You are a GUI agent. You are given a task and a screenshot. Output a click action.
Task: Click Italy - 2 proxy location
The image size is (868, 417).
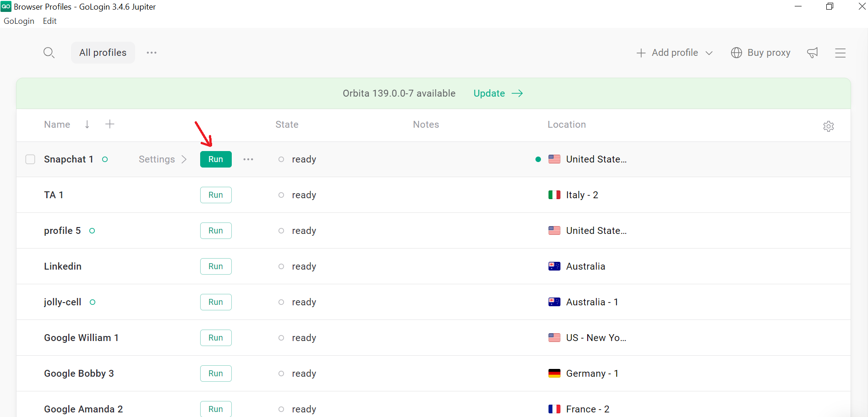[582, 195]
